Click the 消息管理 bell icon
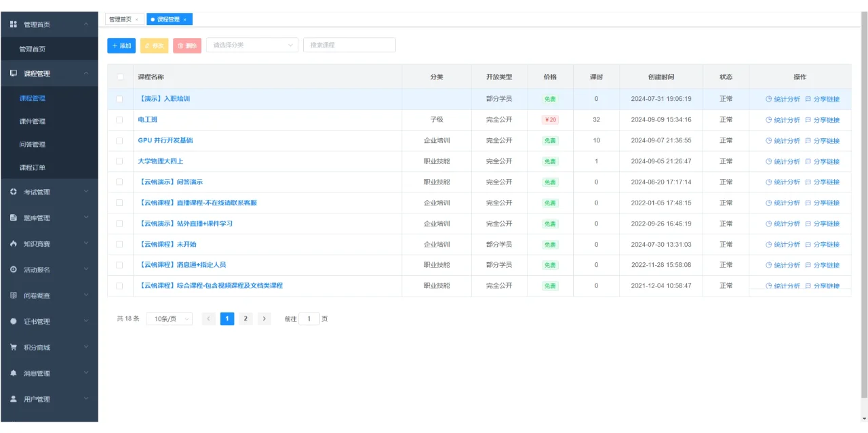 point(14,373)
